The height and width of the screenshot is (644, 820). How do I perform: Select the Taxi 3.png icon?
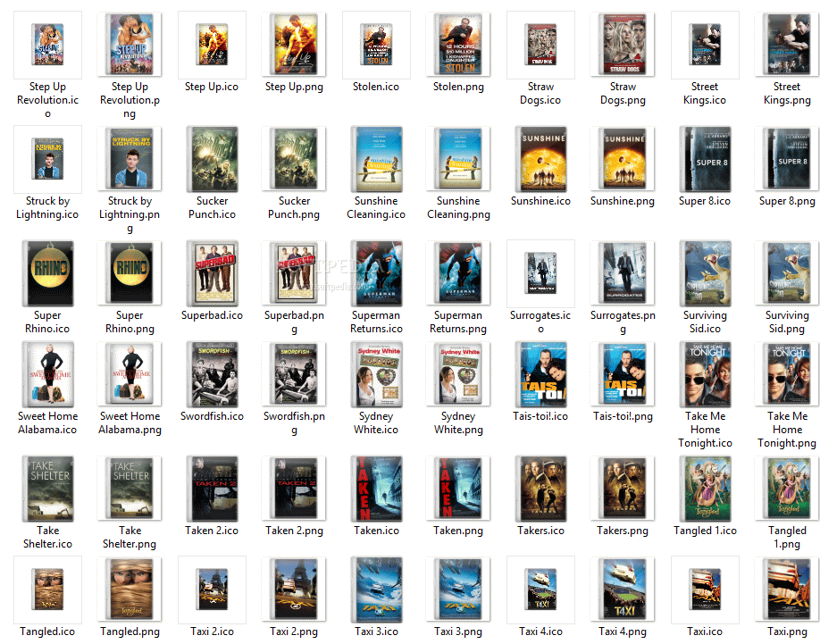pos(458,590)
